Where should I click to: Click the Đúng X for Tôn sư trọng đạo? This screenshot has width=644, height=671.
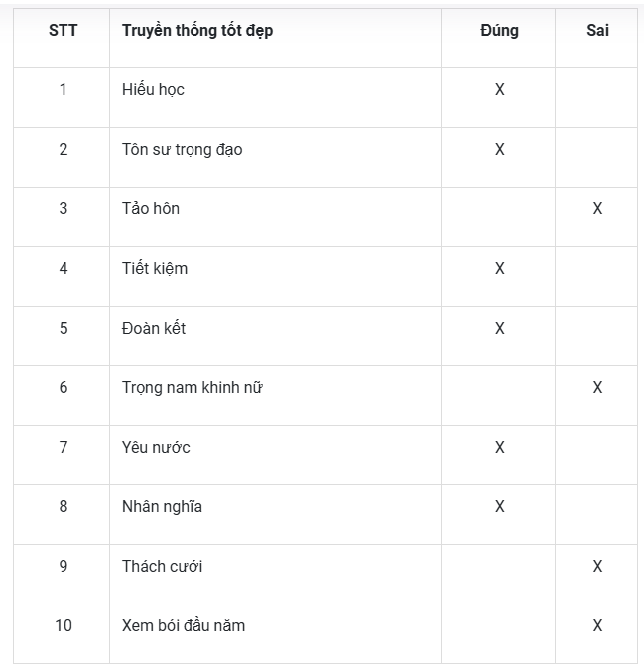(500, 149)
